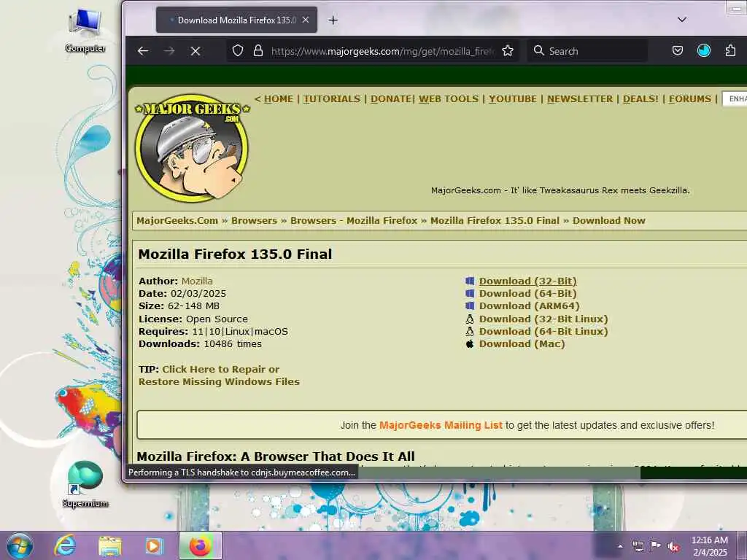Click the muted volume tray icon
The height and width of the screenshot is (560, 747).
(673, 547)
